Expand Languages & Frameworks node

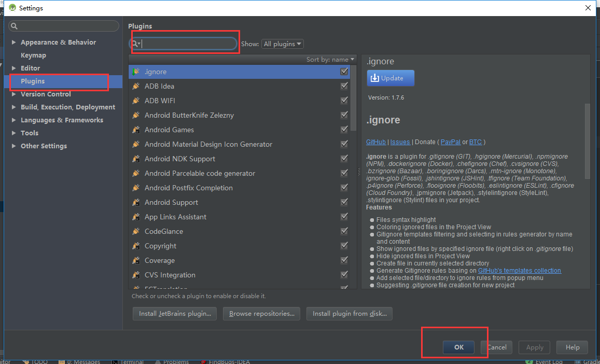[14, 120]
